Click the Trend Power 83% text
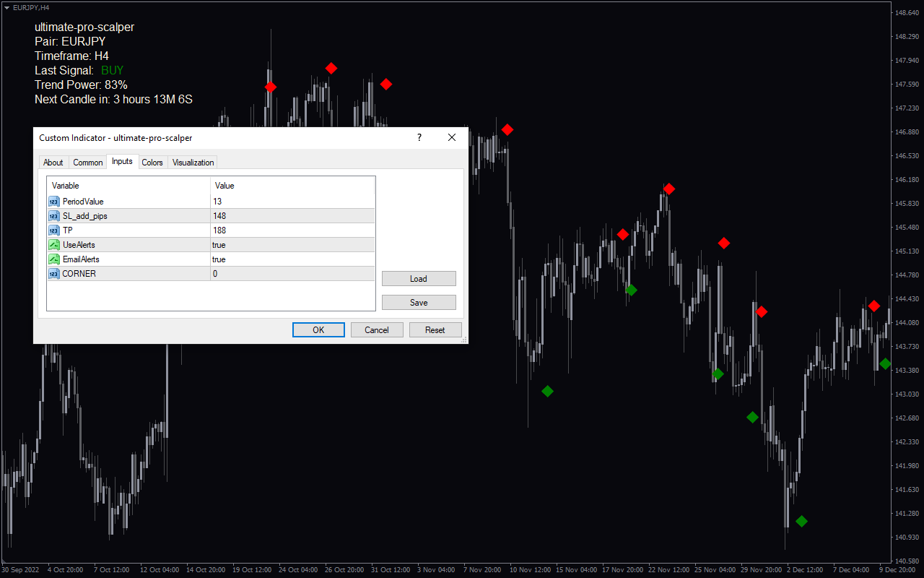The height and width of the screenshot is (578, 924). (81, 85)
